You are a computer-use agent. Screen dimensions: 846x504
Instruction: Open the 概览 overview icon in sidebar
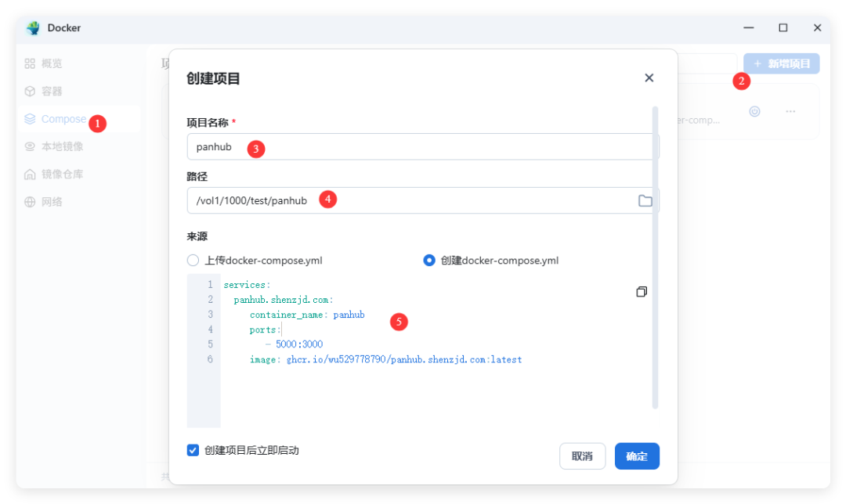point(30,63)
